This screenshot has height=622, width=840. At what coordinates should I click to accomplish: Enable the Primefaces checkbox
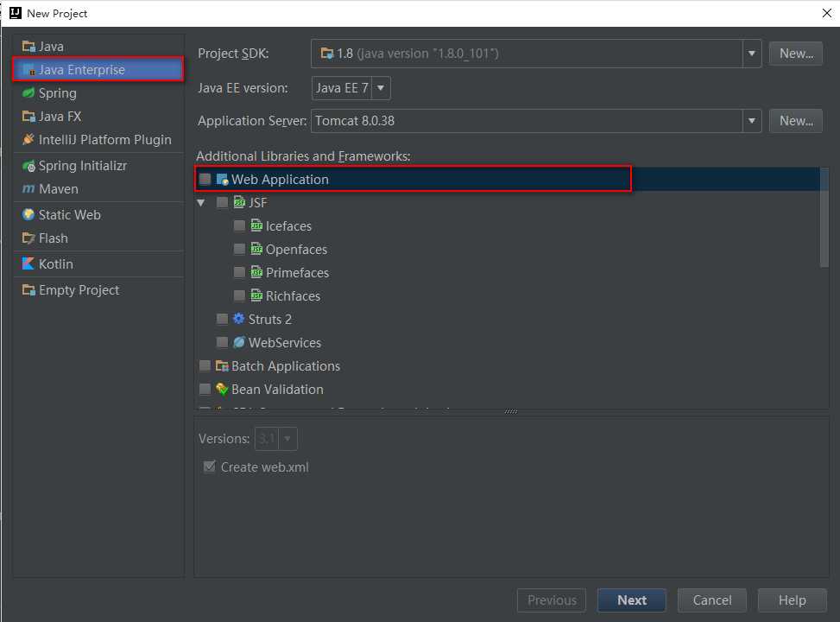pos(239,272)
